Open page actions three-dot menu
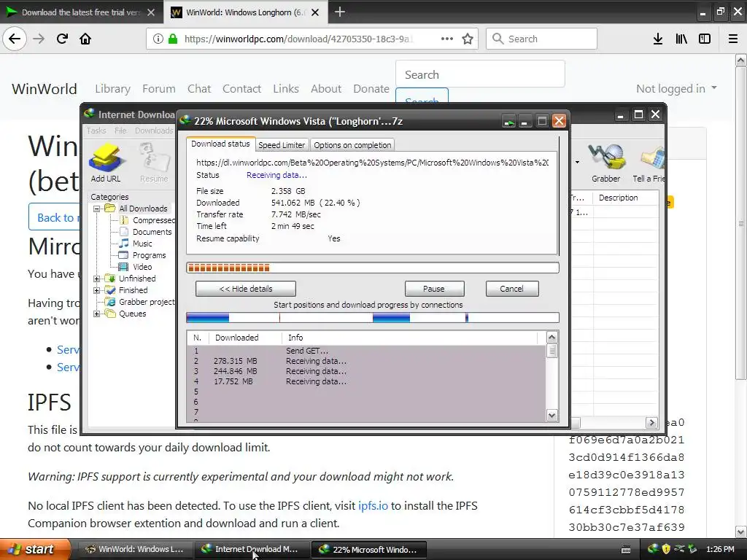Screen dimensions: 747x560 coord(447,39)
